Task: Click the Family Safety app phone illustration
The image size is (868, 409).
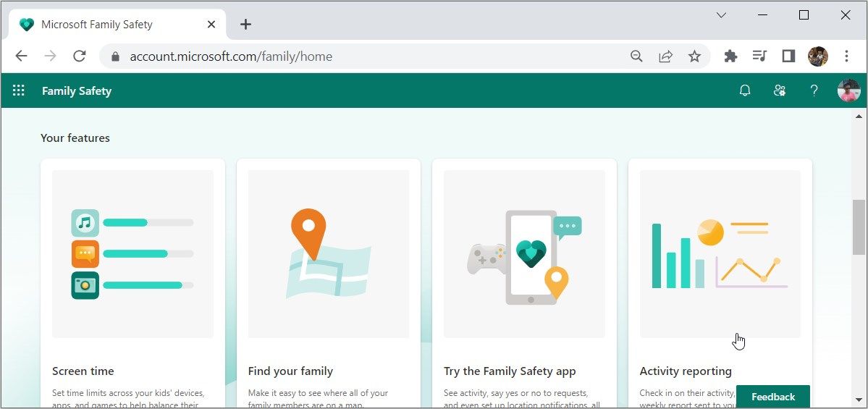Action: [524, 254]
